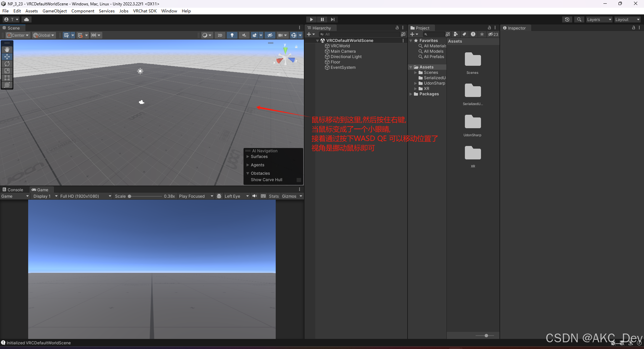Click the Scene orientation gizmo
The width and height of the screenshot is (644, 349).
285,58
